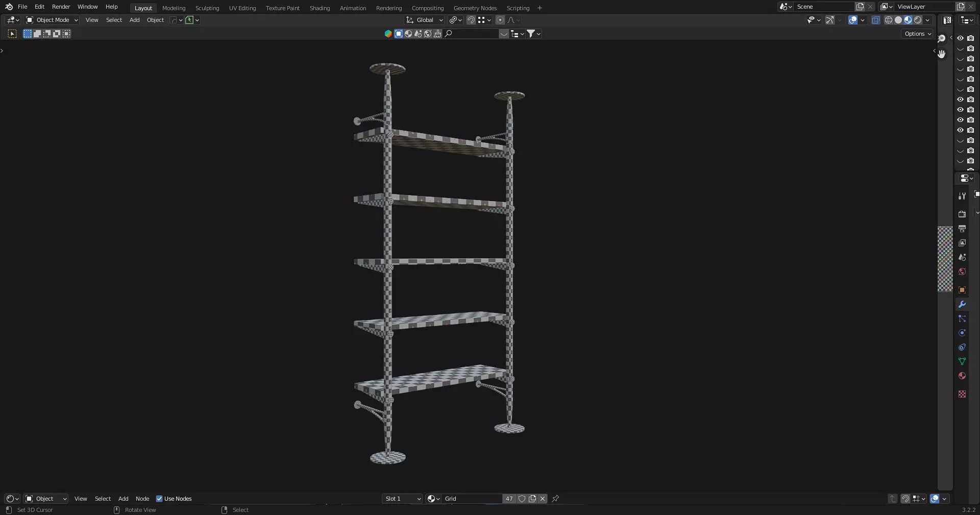The image size is (980, 515).
Task: Click the node editor parent node tree arrow
Action: [892, 499]
